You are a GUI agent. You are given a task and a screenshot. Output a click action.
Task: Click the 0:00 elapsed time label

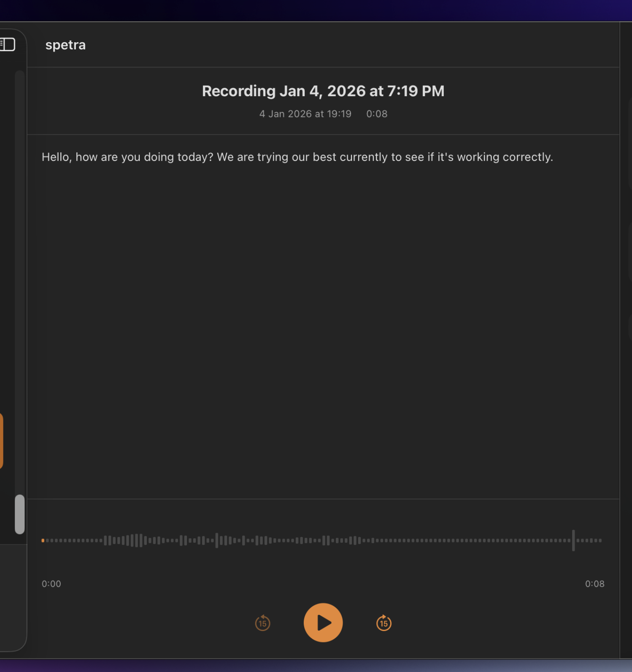coord(51,584)
